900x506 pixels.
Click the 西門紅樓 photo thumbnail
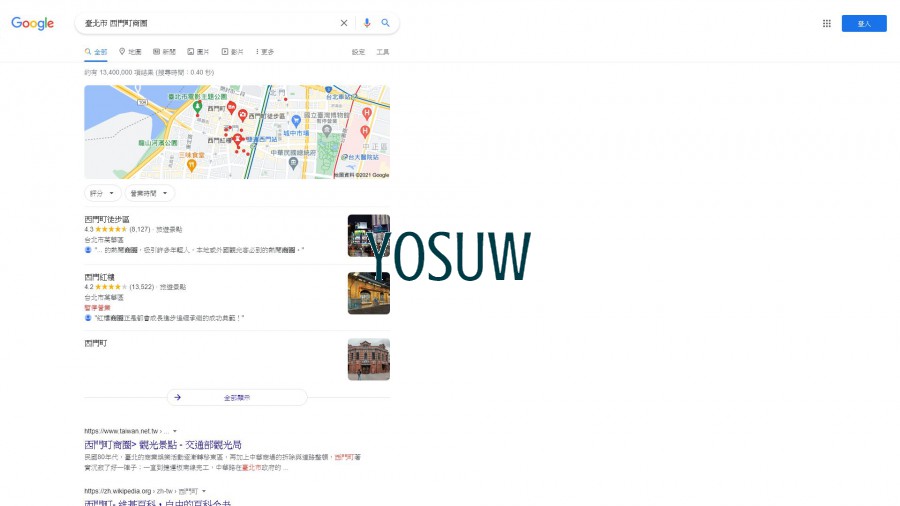coord(368,293)
